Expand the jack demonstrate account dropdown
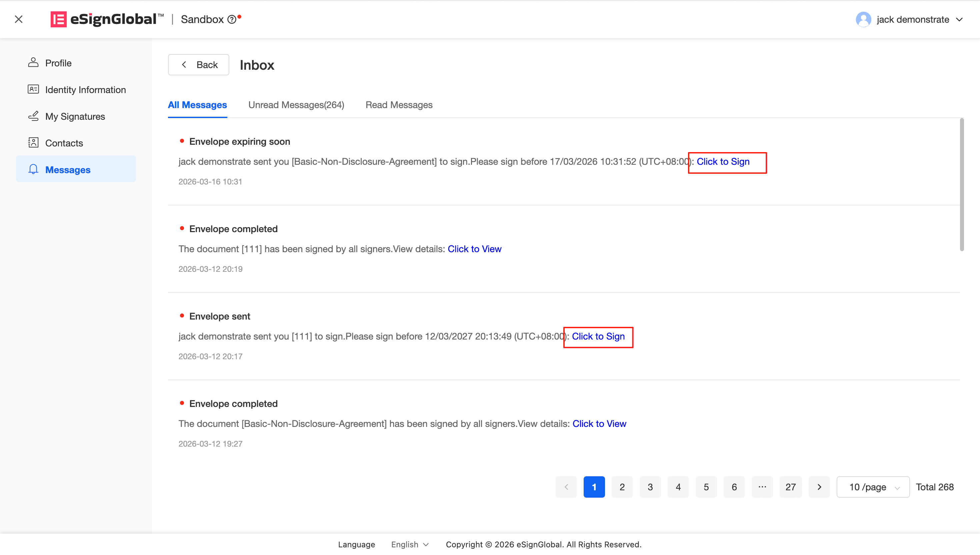The image size is (980, 555). (x=959, y=19)
